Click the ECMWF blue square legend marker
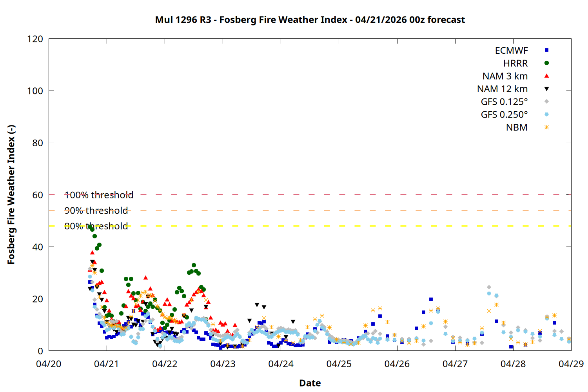The image size is (588, 392). click(x=546, y=50)
